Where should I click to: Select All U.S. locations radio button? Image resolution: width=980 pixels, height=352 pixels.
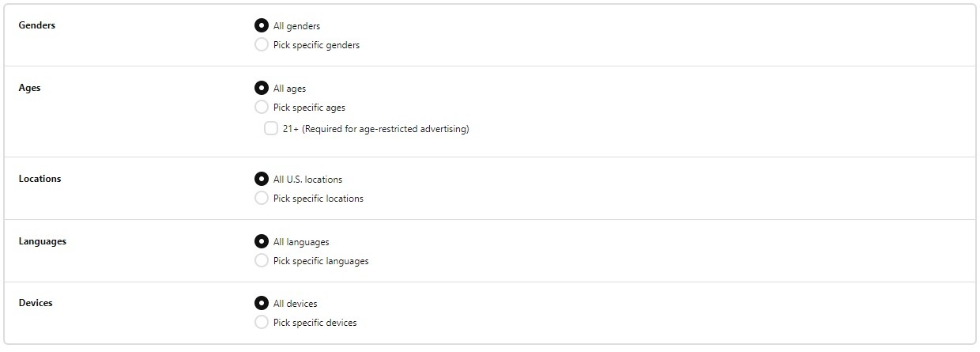tap(262, 179)
